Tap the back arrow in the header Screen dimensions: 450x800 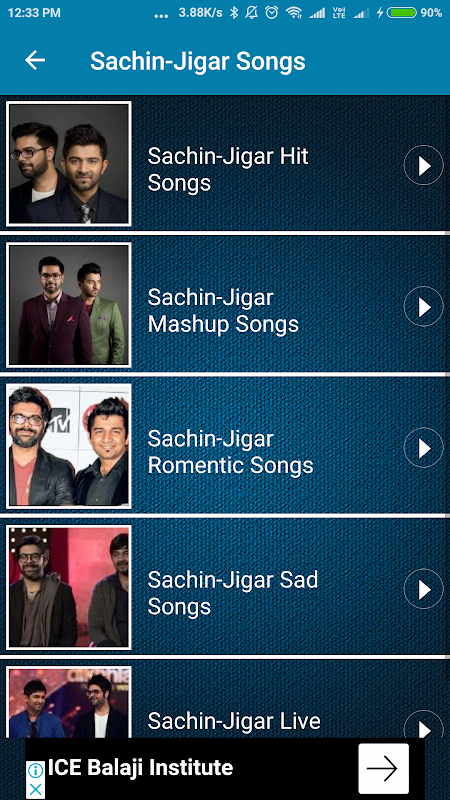coord(35,61)
